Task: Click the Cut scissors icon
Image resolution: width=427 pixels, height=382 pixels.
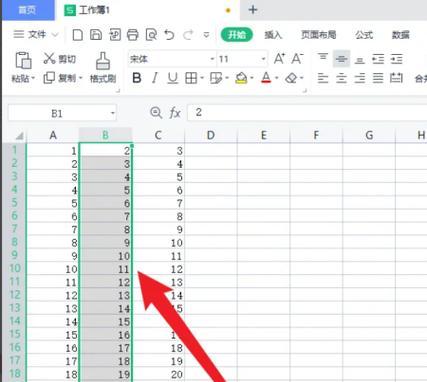Action: point(49,58)
